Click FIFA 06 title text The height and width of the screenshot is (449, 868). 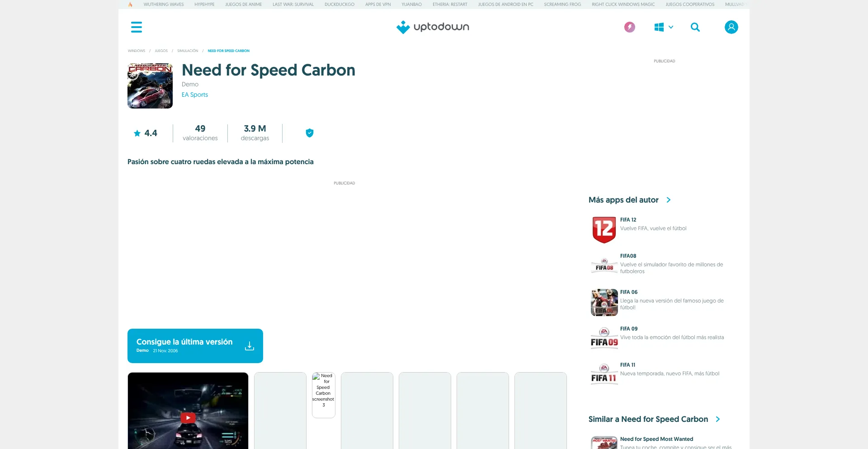(629, 292)
